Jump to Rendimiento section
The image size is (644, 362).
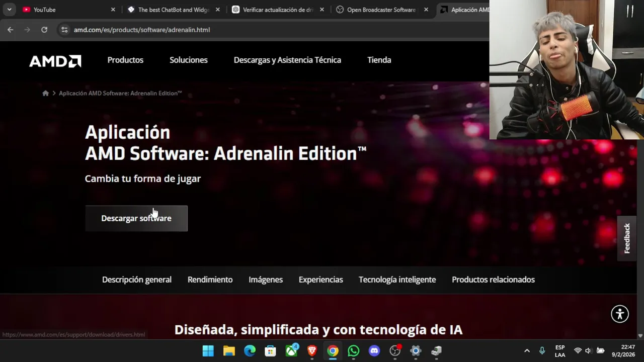coord(210,280)
